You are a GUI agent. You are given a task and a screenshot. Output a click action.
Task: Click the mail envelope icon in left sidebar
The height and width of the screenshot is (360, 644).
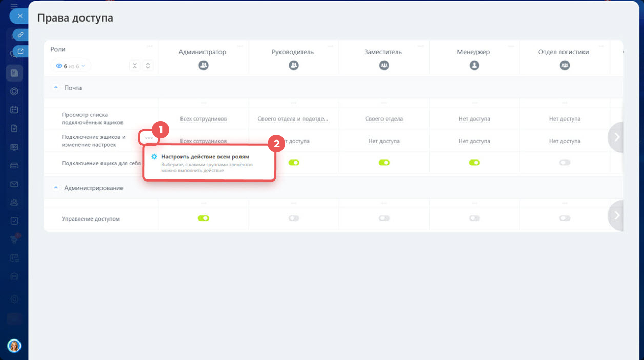pyautogui.click(x=14, y=184)
